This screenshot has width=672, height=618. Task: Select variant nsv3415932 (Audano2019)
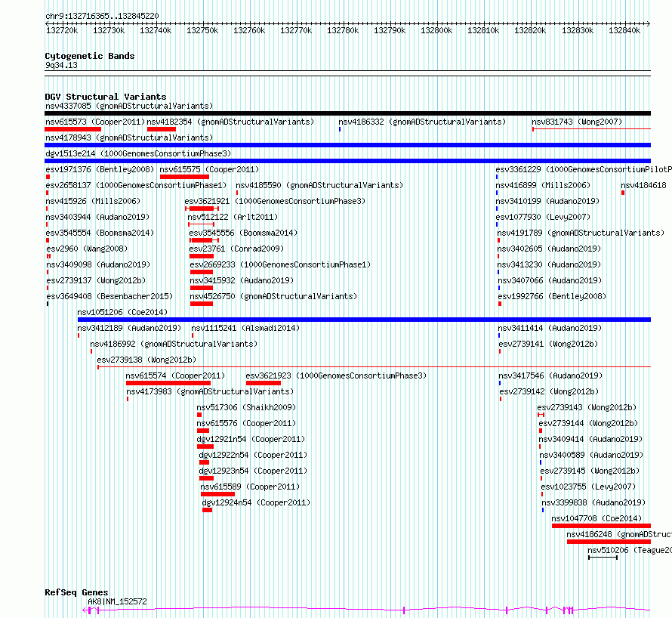click(242, 280)
